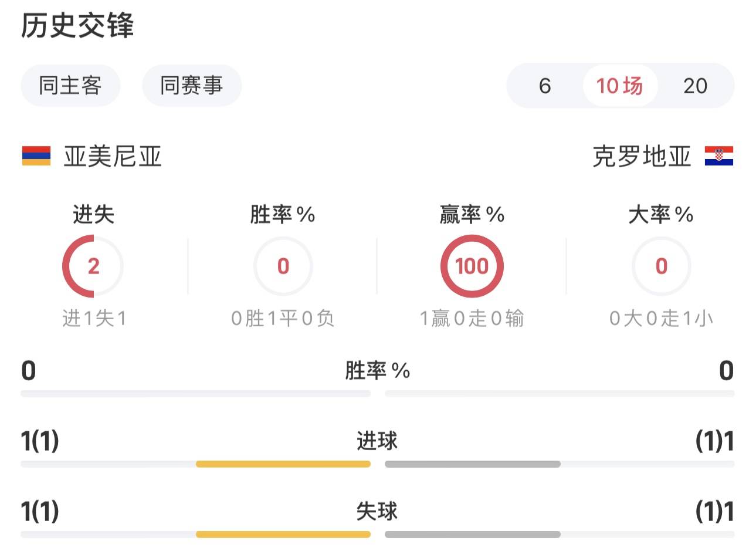点击“大率%”圆环统计图
Screen dimensions: 756x551
(661, 266)
